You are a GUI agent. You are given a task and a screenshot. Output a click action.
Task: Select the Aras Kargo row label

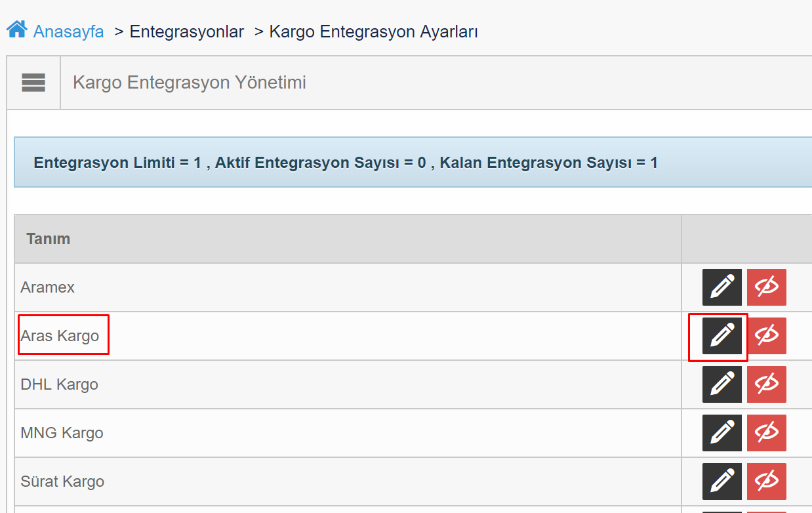pyautogui.click(x=60, y=336)
